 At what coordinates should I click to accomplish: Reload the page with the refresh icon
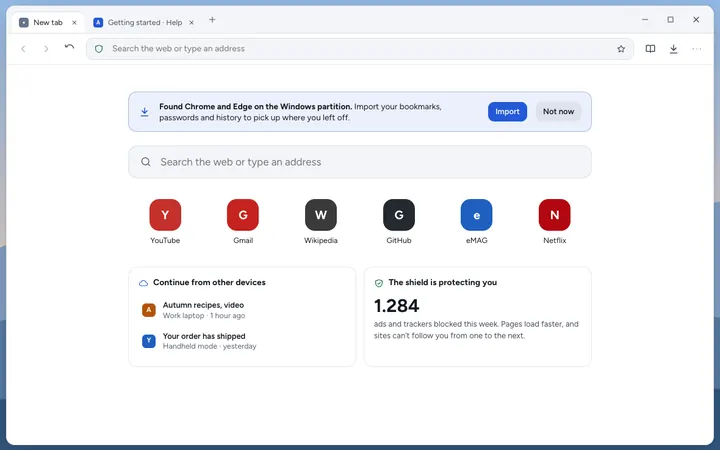coord(69,47)
